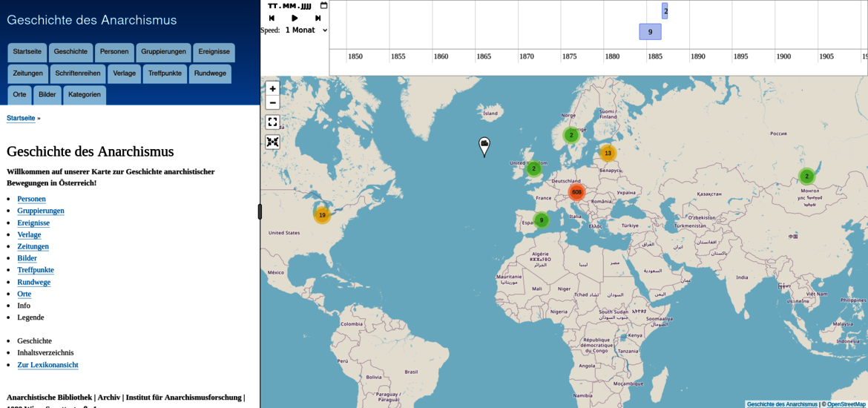Image resolution: width=868 pixels, height=408 pixels.
Task: Click the date input field TT.MM.JJJJ
Action: (289, 6)
